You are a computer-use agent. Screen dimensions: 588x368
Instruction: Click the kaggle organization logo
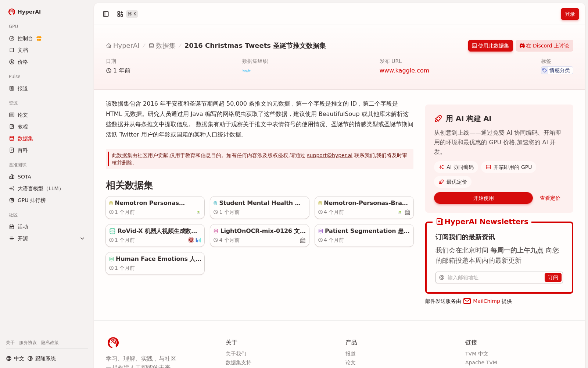tap(247, 70)
